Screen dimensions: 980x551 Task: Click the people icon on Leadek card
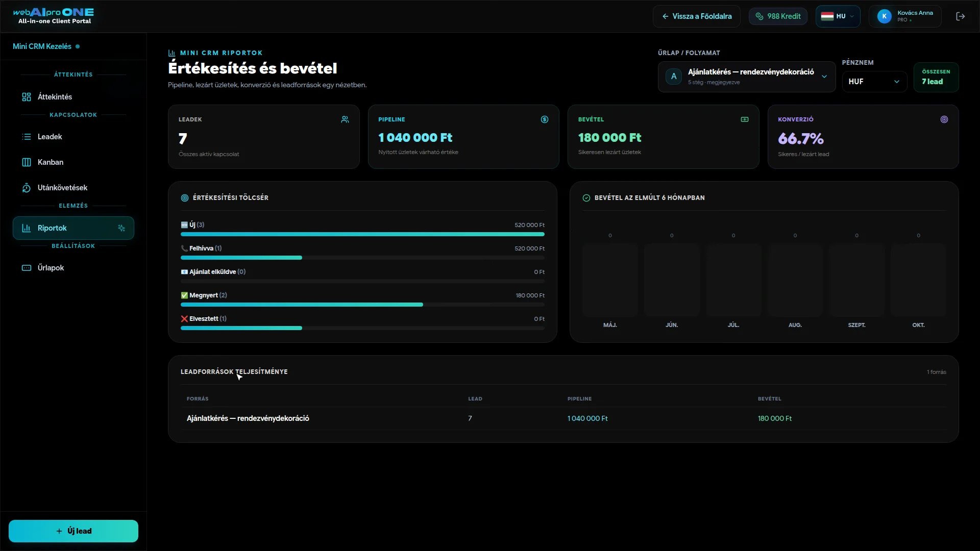pyautogui.click(x=345, y=119)
